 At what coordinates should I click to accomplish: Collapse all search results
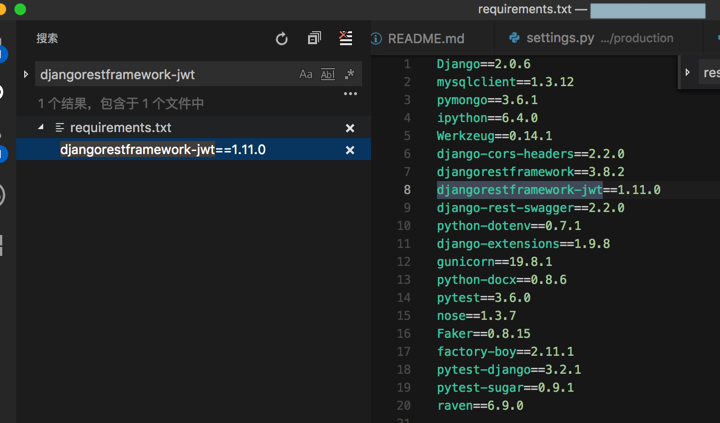click(x=314, y=39)
